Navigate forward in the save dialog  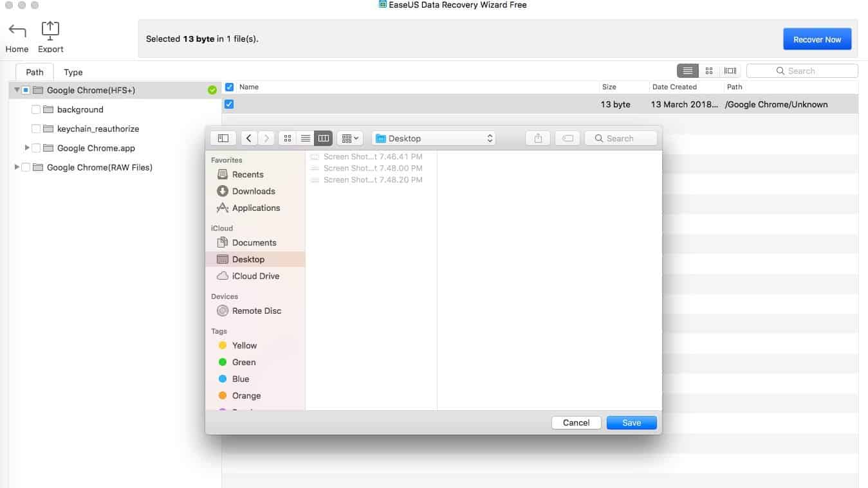tap(266, 138)
